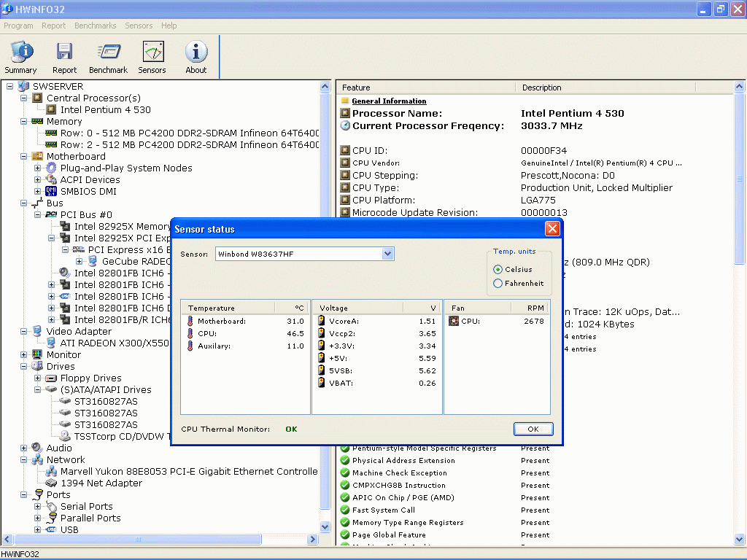Viewport: 747px width, 560px height.
Task: Open the Program menu
Action: 18,26
